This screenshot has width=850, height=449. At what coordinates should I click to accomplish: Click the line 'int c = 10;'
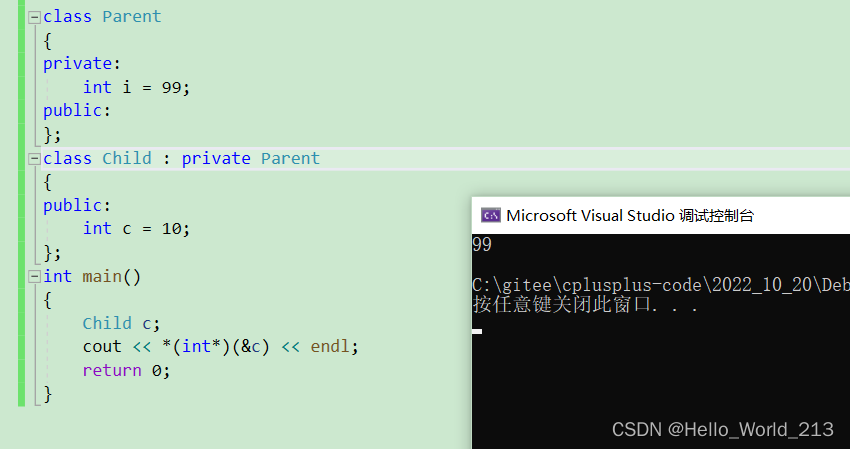[136, 229]
